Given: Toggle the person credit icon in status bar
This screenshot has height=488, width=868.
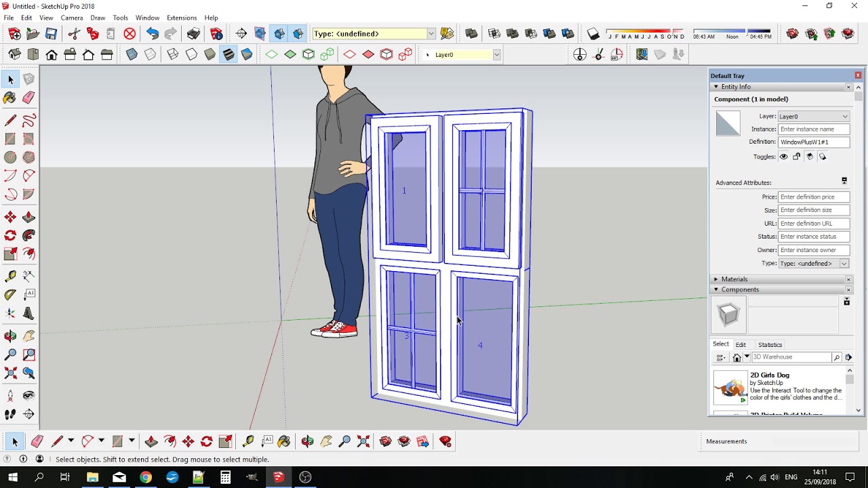Looking at the screenshot, I should pyautogui.click(x=39, y=459).
